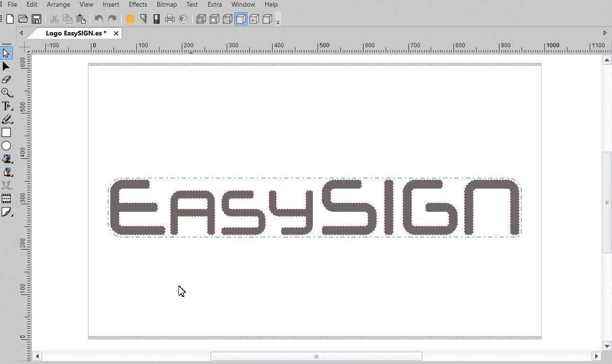Click the half-shaded triangle icon beside the orange circle
Viewport: 612px width, 364px height.
point(143,19)
